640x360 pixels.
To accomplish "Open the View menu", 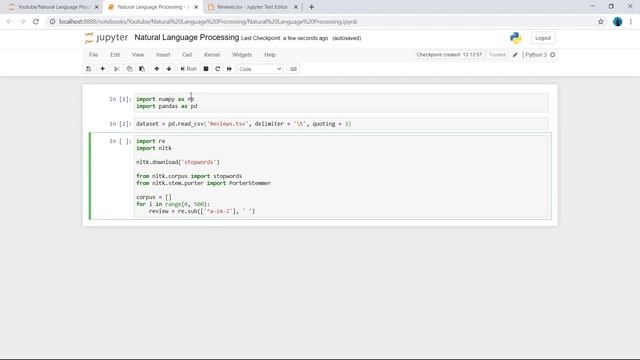I will click(x=138, y=55).
